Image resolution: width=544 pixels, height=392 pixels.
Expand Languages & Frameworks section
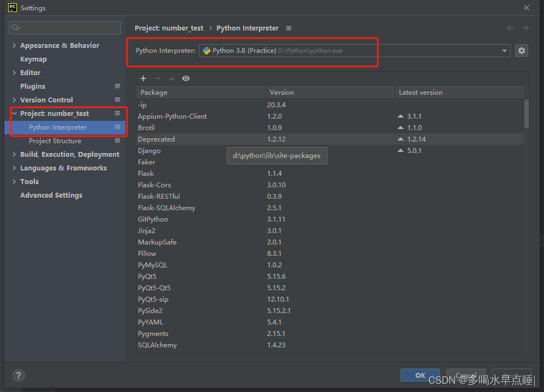coord(14,168)
